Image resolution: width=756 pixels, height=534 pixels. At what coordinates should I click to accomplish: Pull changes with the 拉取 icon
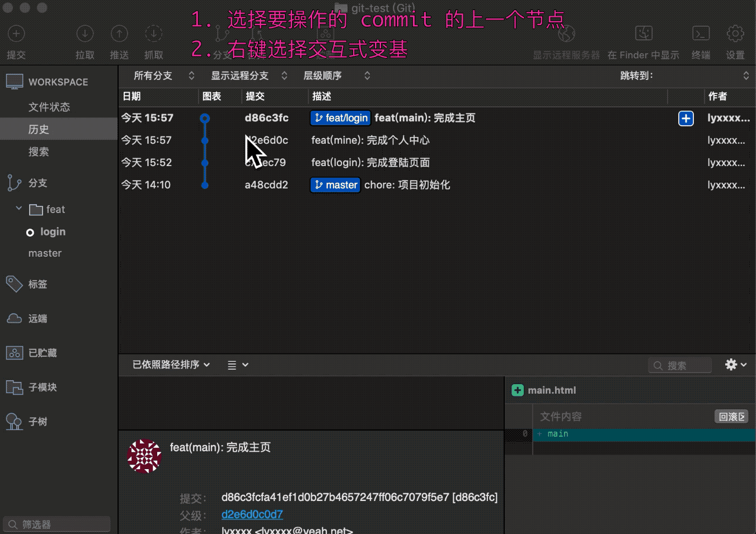click(x=85, y=34)
